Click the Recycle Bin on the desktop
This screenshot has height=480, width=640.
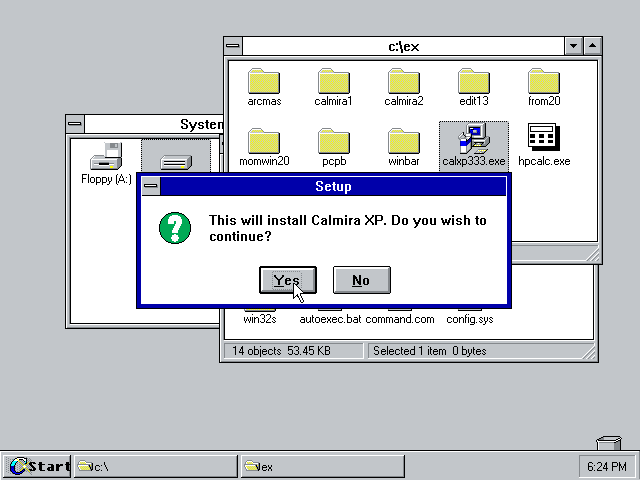607,444
